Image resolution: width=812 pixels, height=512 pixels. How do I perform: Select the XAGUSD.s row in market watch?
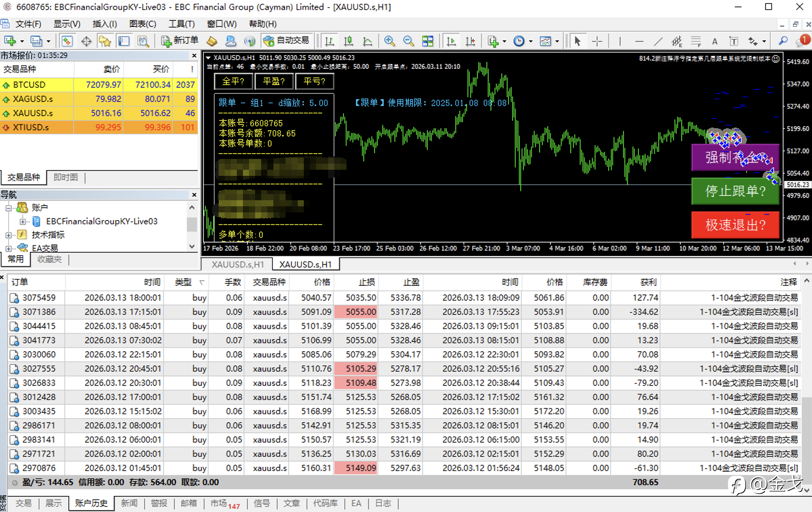pos(33,99)
